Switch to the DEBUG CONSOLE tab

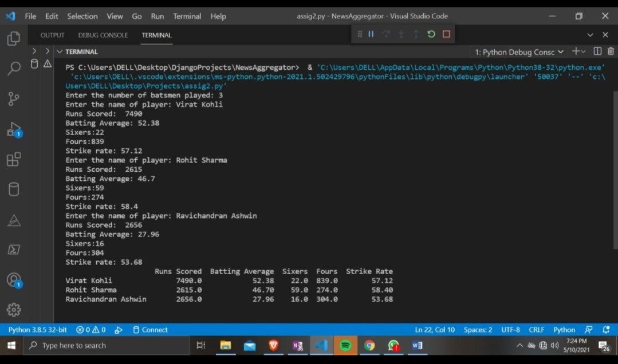tap(103, 35)
